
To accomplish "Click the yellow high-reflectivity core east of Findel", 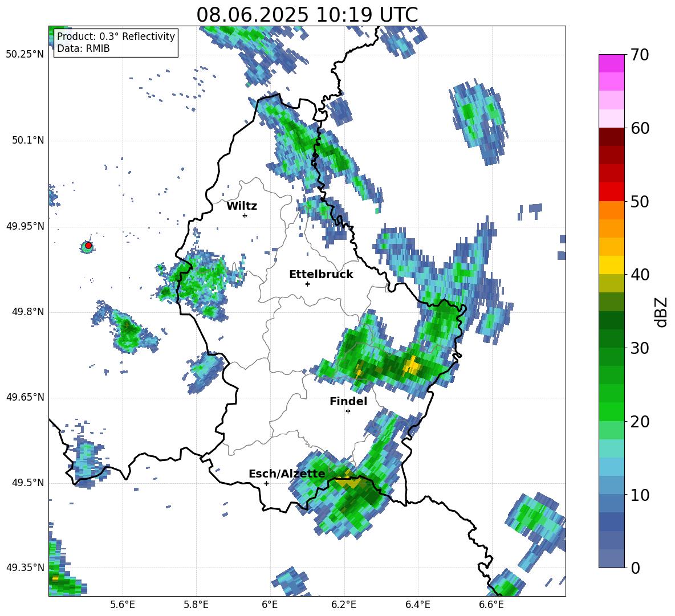I will 412,366.
